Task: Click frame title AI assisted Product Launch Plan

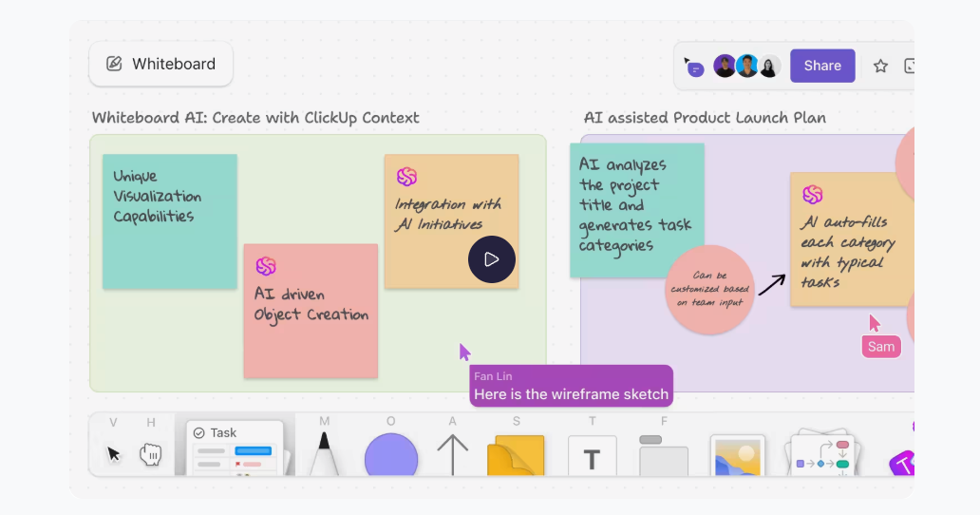Action: [x=705, y=118]
